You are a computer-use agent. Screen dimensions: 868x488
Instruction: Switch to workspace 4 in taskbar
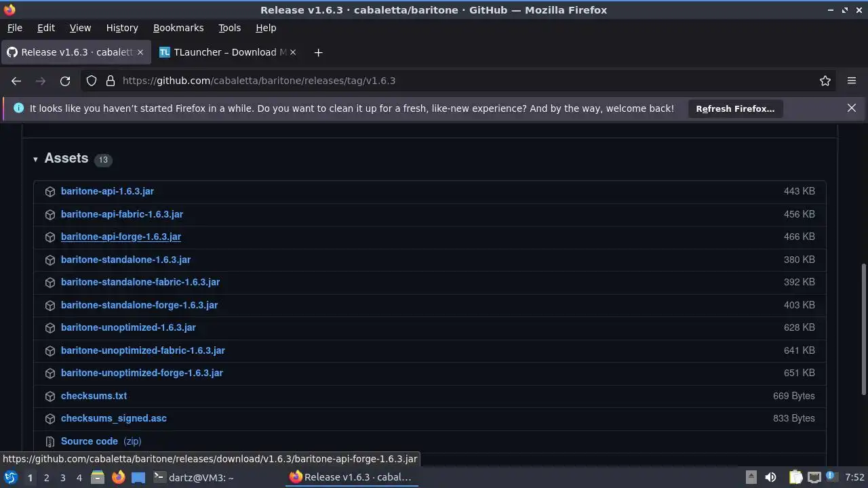click(x=79, y=477)
